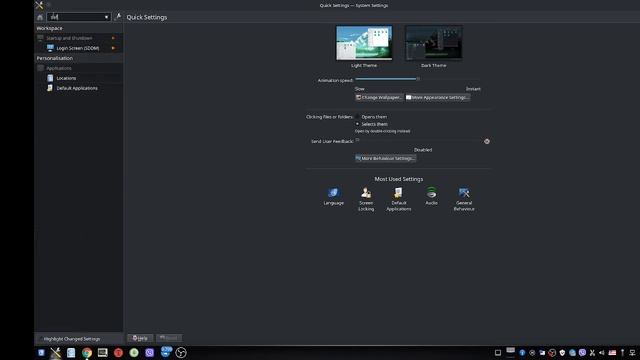Select Startup and Shutdown in the sidebar
Screen dimensions: 640x360
tap(78, 38)
